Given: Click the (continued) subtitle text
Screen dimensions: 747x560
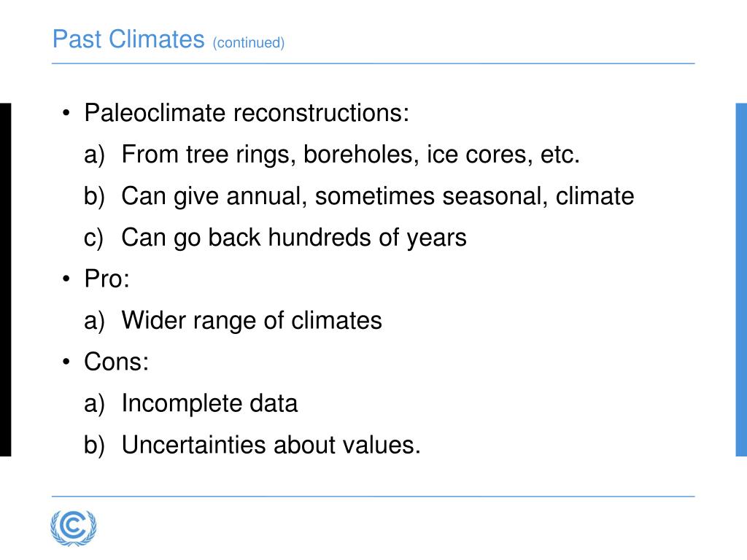Looking at the screenshot, I should (249, 43).
